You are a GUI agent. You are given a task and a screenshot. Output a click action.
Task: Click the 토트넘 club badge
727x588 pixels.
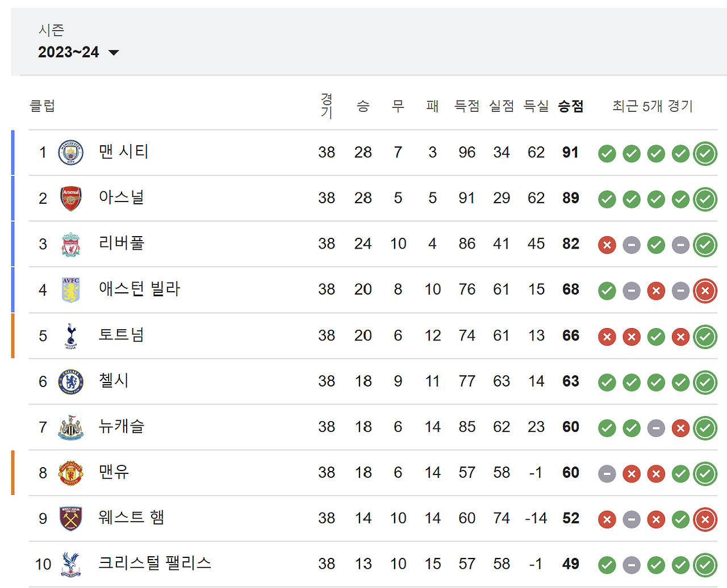[x=70, y=336]
